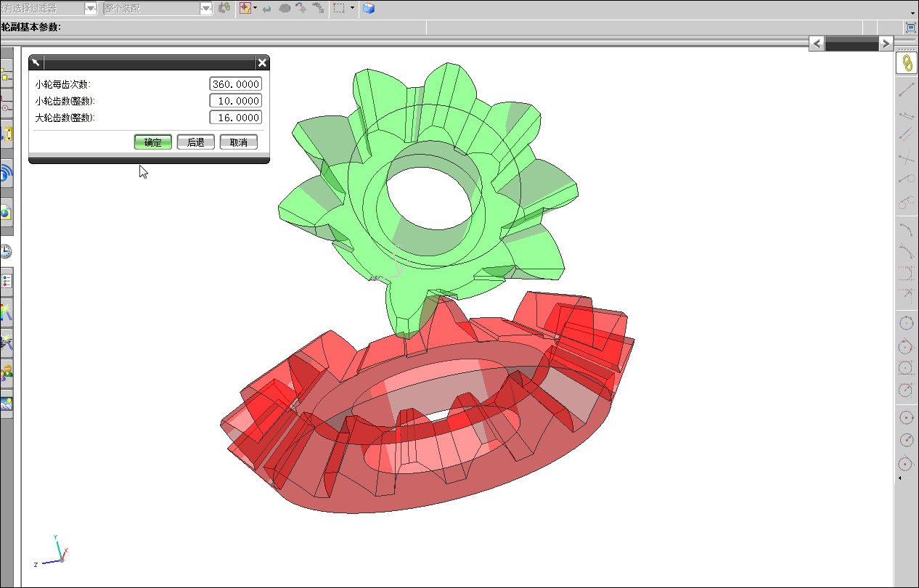
Task: Click the full-screen toggle icon at top right
Action: (911, 28)
